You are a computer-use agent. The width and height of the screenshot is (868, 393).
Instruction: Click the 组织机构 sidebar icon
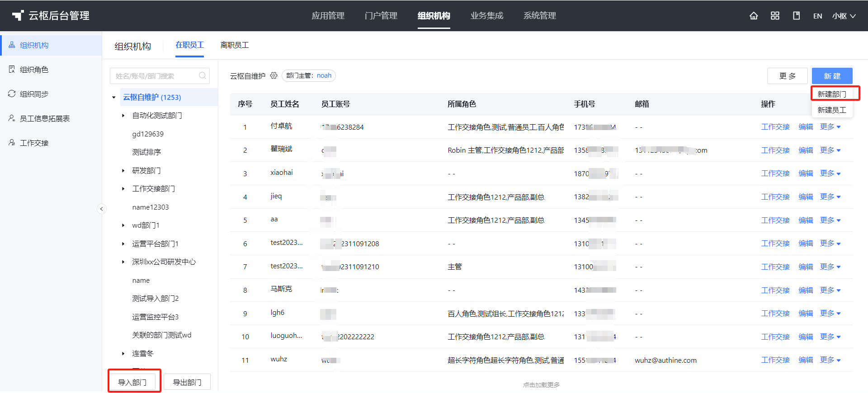point(12,45)
